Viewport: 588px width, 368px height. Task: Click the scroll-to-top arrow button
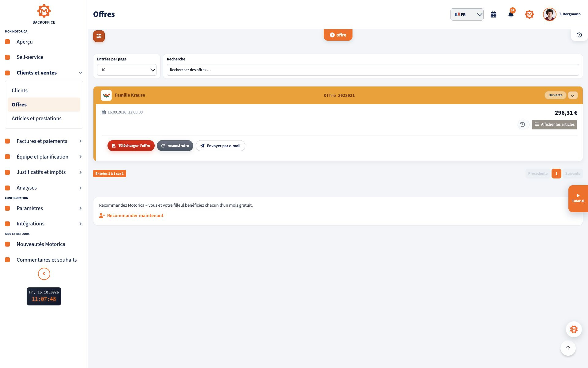[568, 348]
